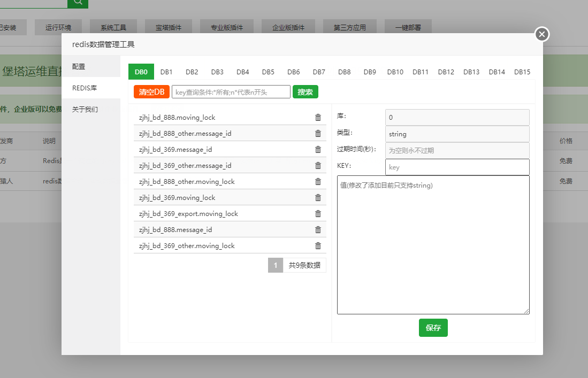Delete the zjhj_bd_888.message_id key
This screenshot has width=588, height=378.
tap(318, 230)
